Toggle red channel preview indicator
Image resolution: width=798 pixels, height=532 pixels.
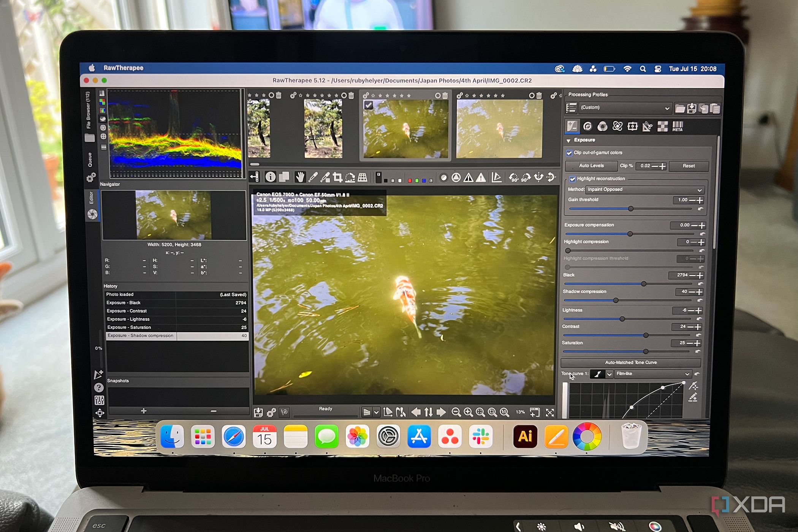click(410, 181)
